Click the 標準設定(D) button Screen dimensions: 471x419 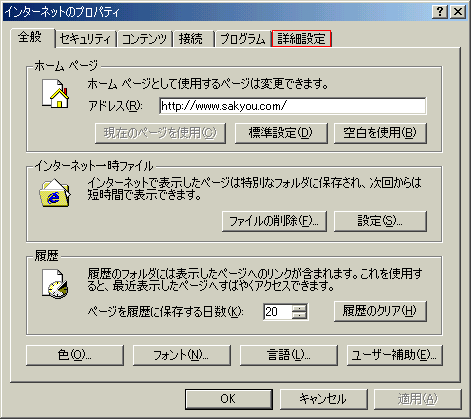(281, 133)
